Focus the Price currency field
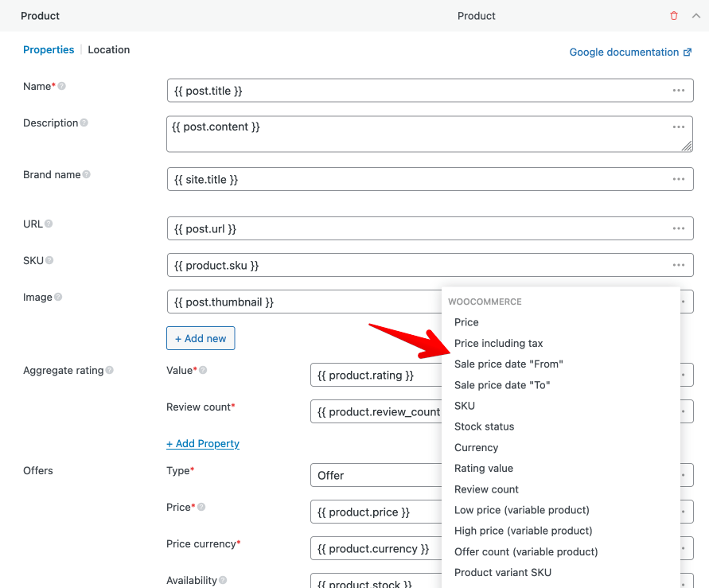The height and width of the screenshot is (588, 709). click(x=376, y=548)
